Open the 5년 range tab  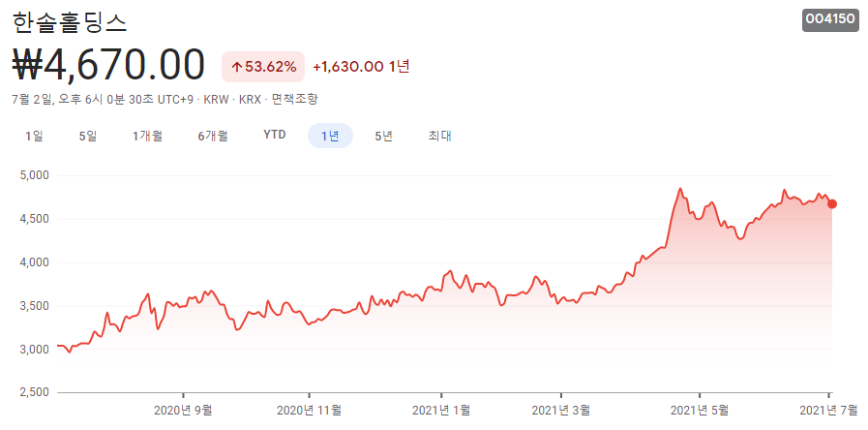383,136
